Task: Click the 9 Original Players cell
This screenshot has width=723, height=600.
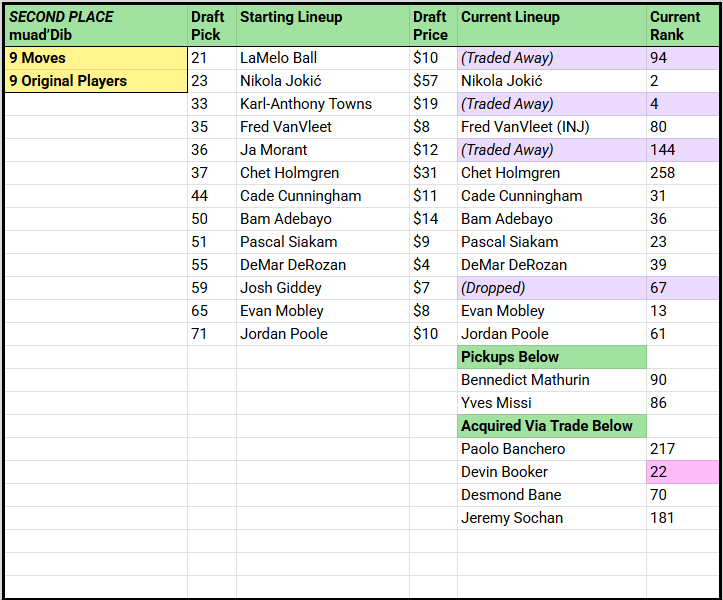Action: tap(95, 81)
